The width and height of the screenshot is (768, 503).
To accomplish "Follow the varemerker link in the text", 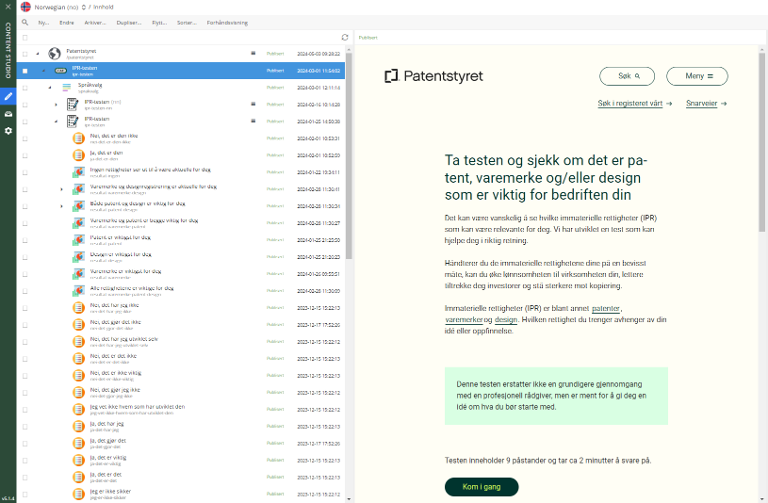I will 464,319.
